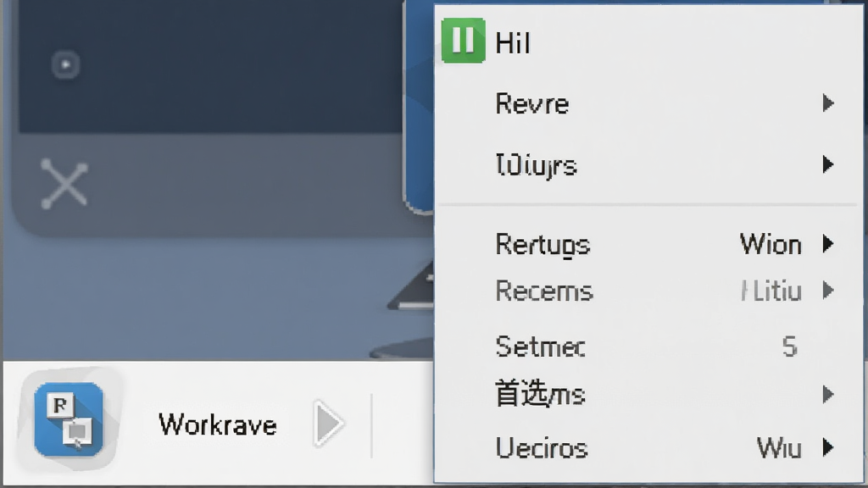
Task: Open the IOiujrs menu item
Action: tap(648, 164)
